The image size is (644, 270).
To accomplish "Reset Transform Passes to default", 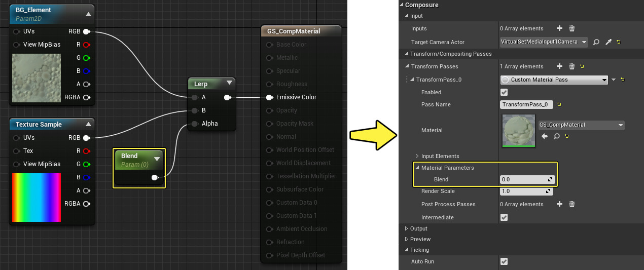I will pyautogui.click(x=582, y=66).
